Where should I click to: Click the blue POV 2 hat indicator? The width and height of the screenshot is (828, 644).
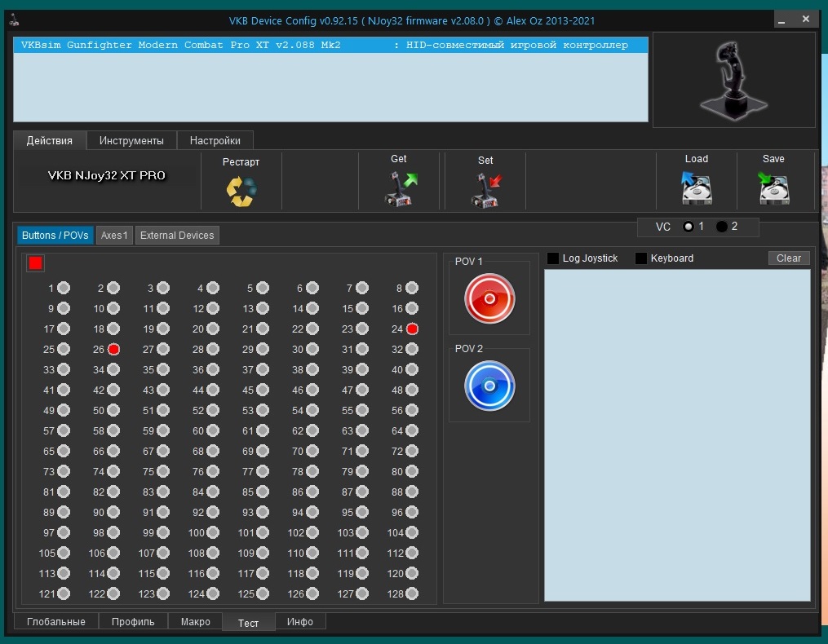(x=489, y=386)
